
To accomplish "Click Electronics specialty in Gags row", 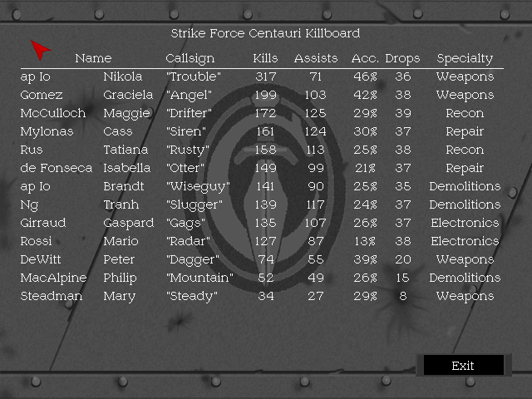I will click(465, 224).
